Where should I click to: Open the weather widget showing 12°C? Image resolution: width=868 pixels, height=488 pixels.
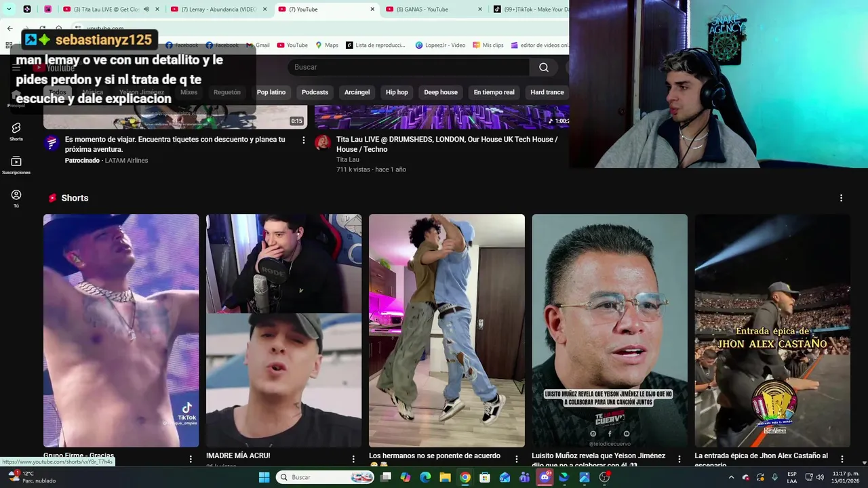31,477
